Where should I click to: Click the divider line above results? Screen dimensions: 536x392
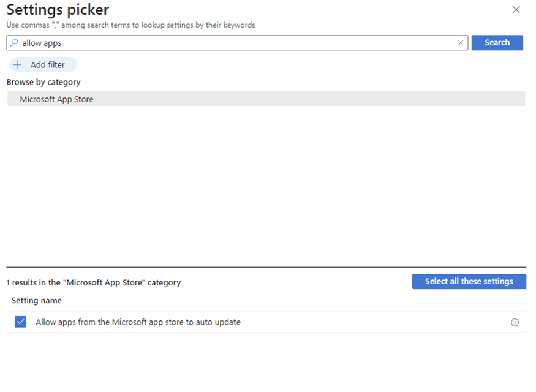pos(266,267)
